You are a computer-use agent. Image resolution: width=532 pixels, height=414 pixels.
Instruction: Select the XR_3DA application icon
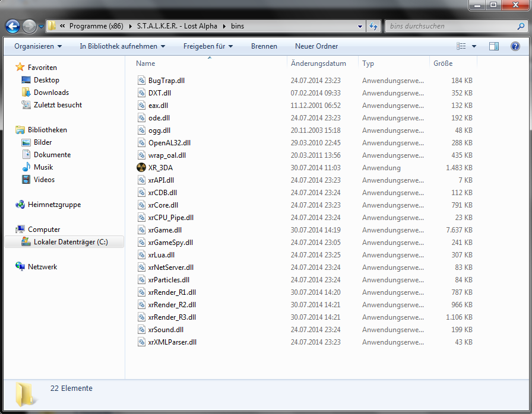coord(141,167)
